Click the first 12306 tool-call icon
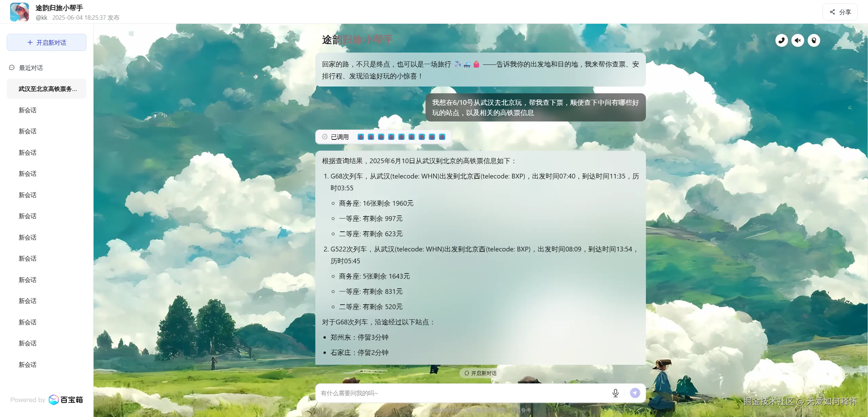This screenshot has width=868, height=417. (x=361, y=137)
